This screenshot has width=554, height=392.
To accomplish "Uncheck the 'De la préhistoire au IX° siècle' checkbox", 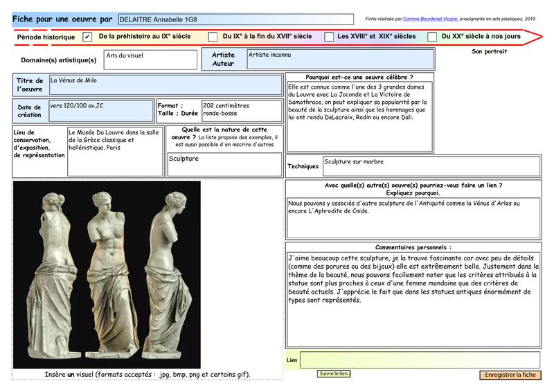I will pos(87,37).
